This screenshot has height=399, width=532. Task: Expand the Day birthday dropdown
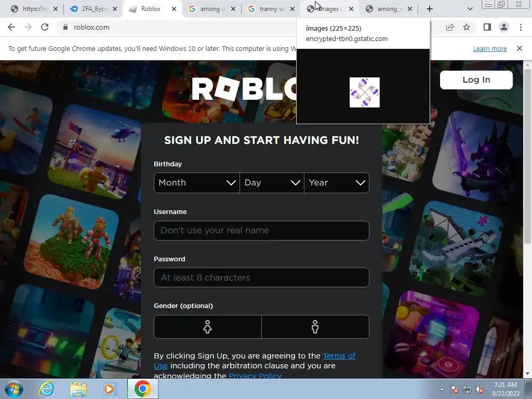[x=272, y=182]
